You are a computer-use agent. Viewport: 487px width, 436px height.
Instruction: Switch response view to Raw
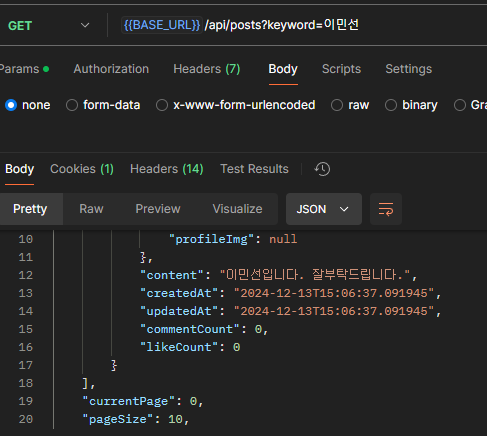91,209
